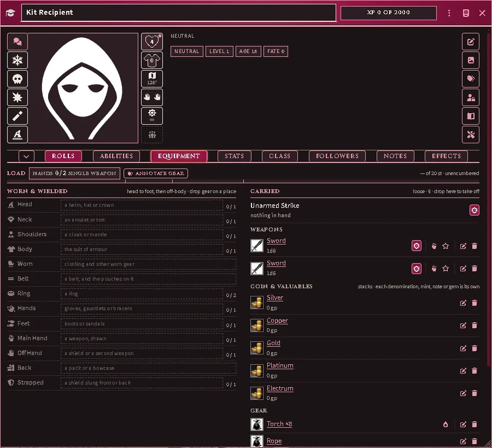Click the skull icon in left sidebar
492x448 pixels.
(17, 79)
